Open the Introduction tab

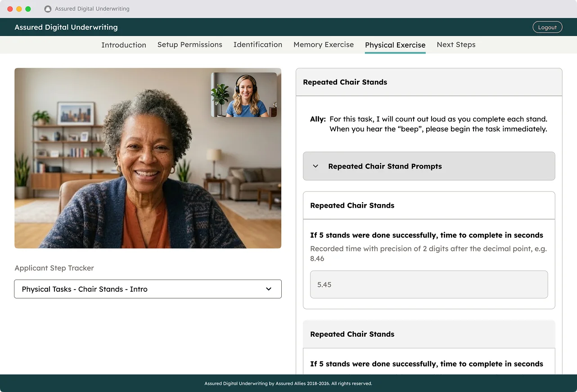124,45
